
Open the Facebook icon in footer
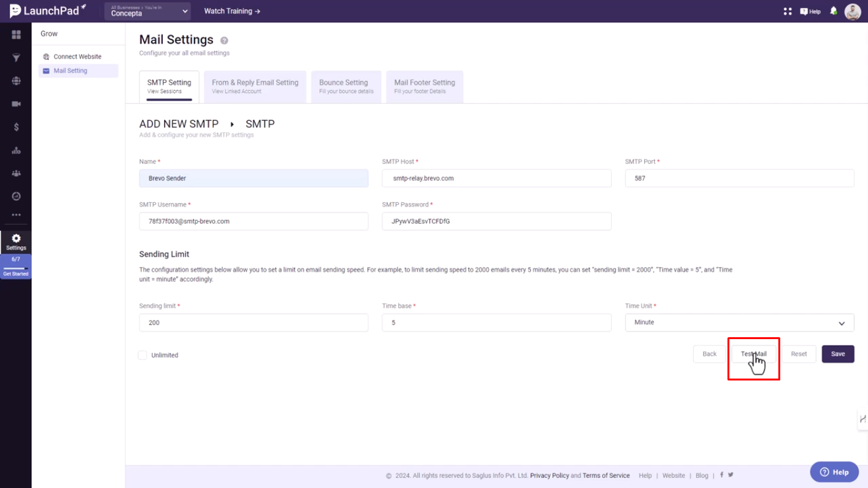(x=722, y=475)
